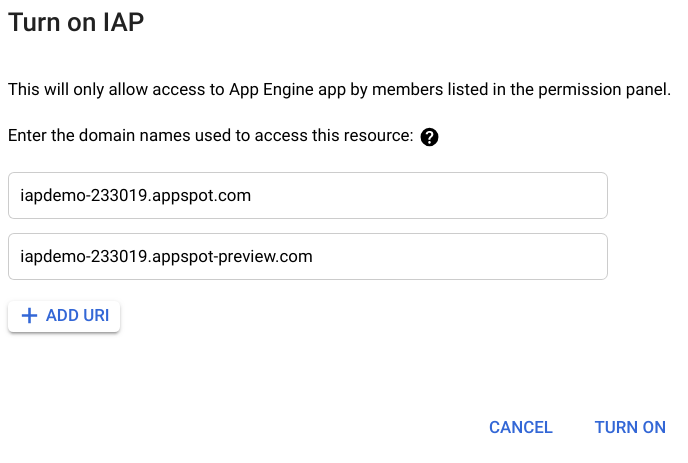Click the word "IAP" in the title
The image size is (688, 463).
[124, 23]
